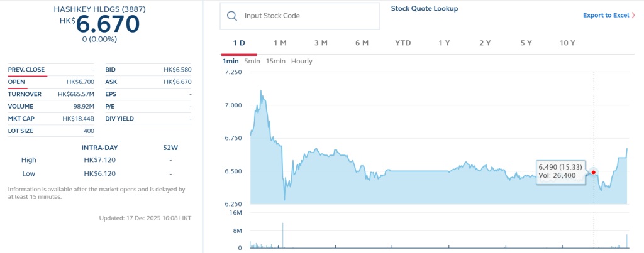Image resolution: width=644 pixels, height=253 pixels.
Task: Open the YTD range tab
Action: click(x=403, y=43)
